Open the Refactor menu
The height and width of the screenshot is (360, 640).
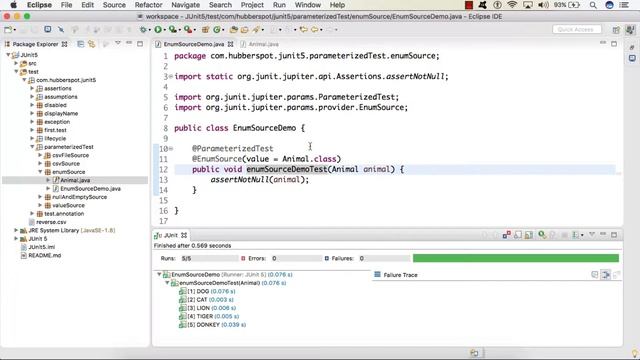point(148,5)
